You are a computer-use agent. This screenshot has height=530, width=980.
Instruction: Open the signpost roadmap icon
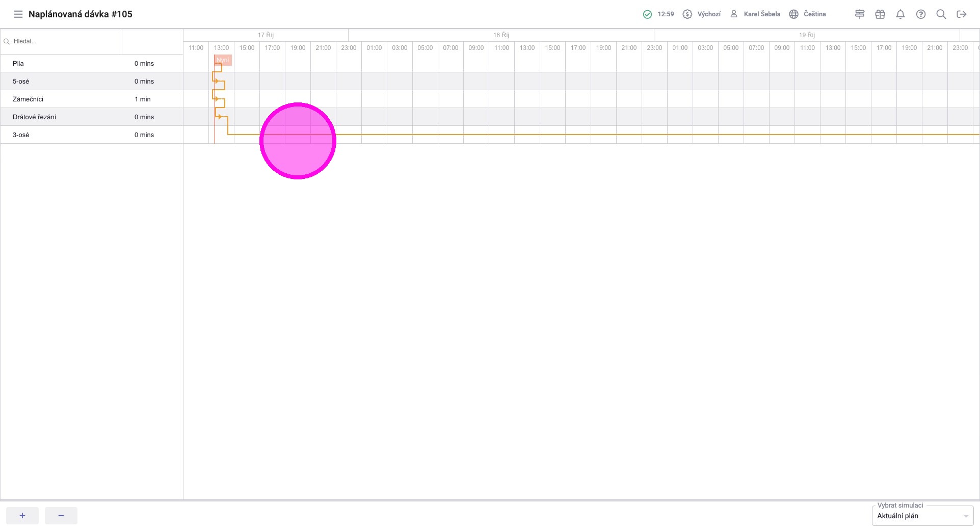(860, 14)
